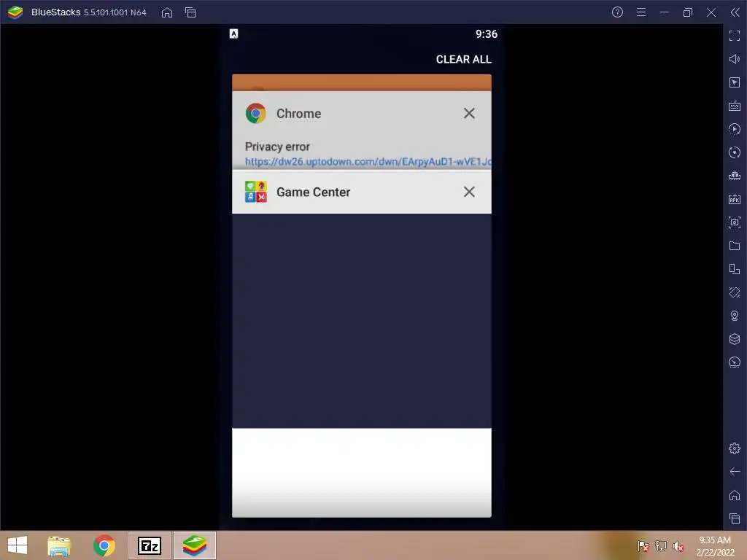Click the home icon at sidebar bottom
Viewport: 747px width, 560px height.
tap(735, 495)
